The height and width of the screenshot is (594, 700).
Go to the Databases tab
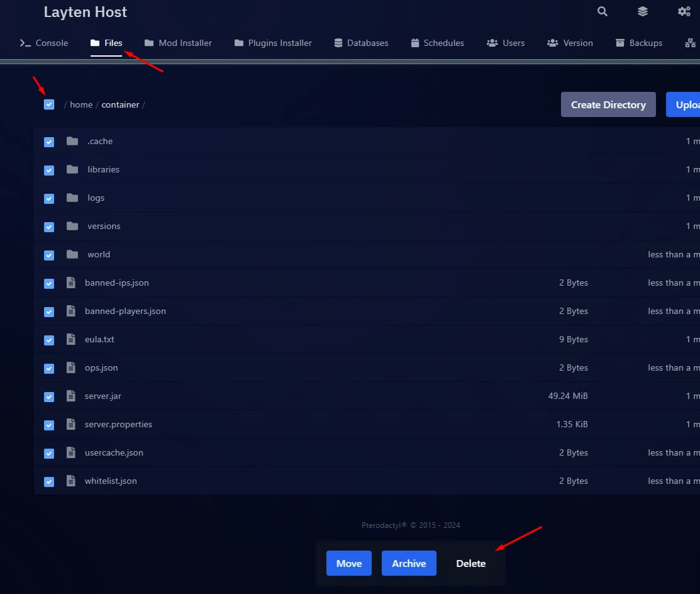pyautogui.click(x=361, y=43)
